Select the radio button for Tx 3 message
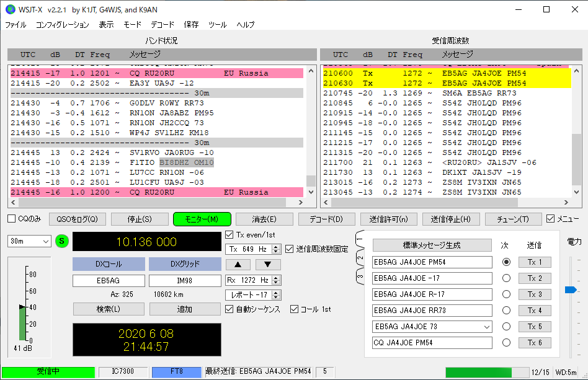 [x=506, y=294]
